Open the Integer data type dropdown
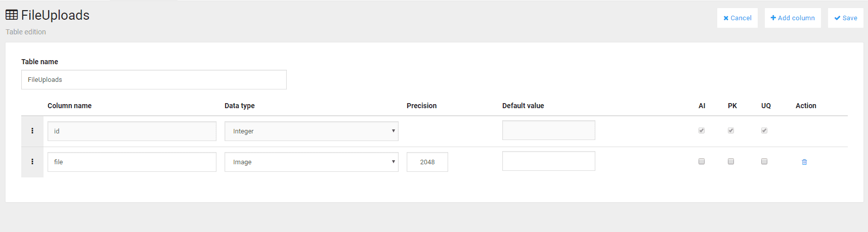 [x=311, y=131]
